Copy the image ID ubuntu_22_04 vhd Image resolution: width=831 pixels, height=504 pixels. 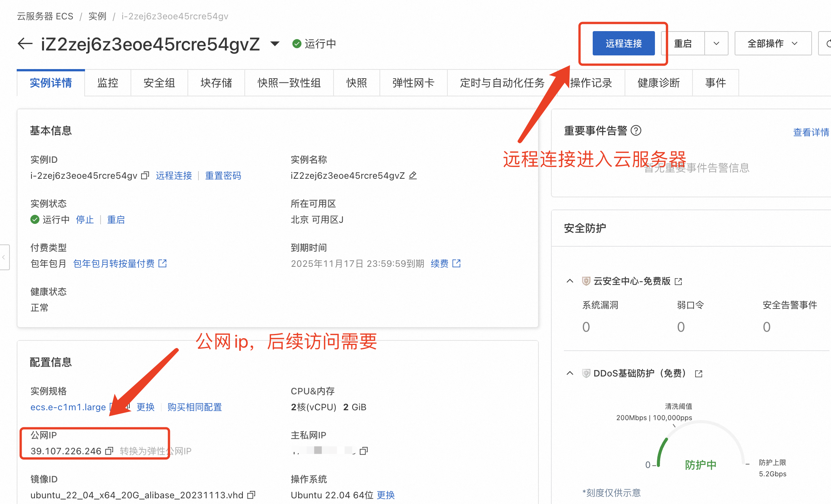251,495
